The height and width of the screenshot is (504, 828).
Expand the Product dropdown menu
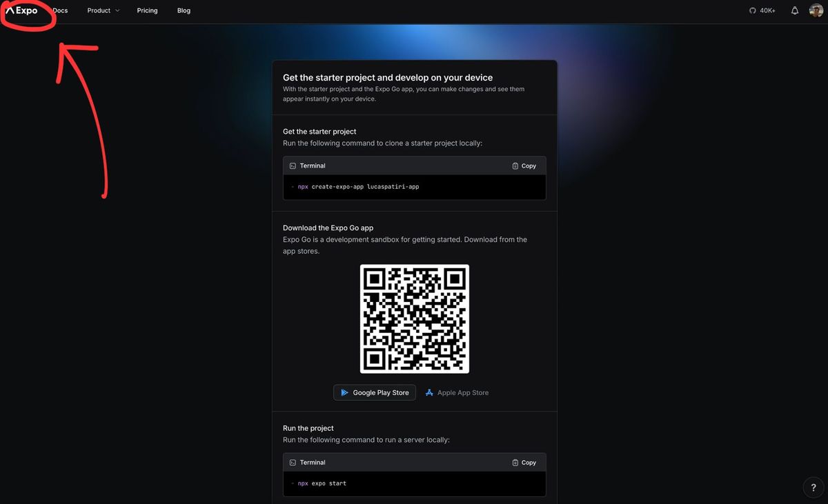[x=102, y=10]
